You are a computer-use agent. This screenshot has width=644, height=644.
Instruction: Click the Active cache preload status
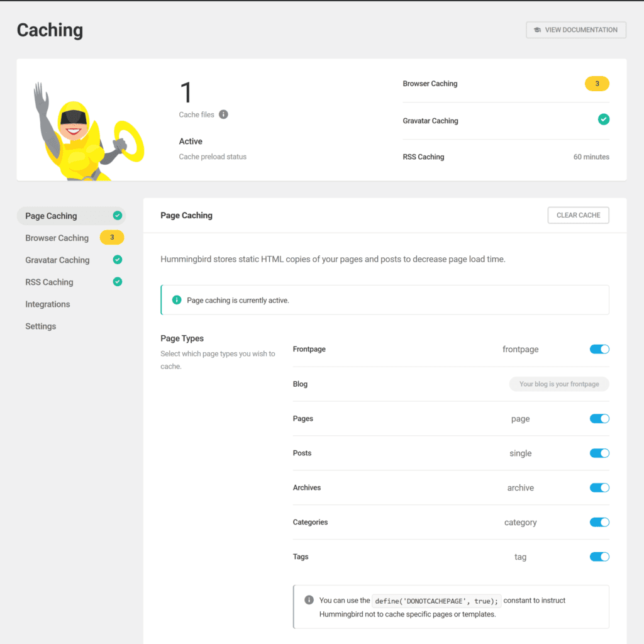191,142
